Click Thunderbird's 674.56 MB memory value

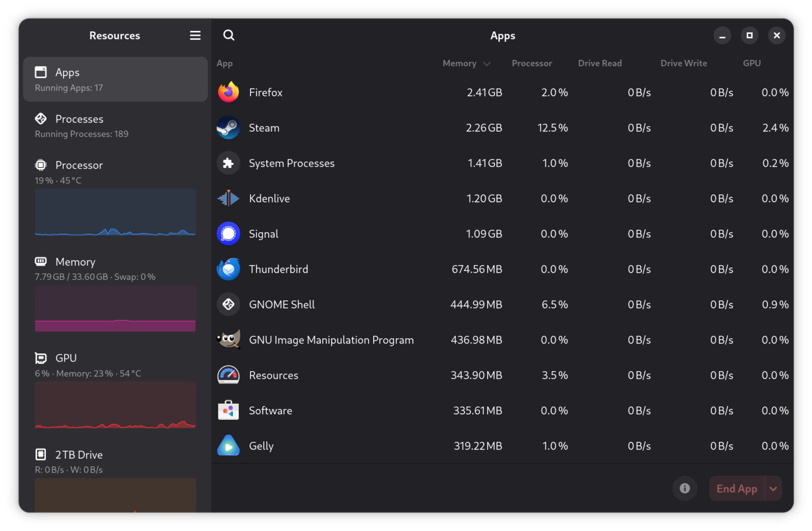tap(477, 269)
